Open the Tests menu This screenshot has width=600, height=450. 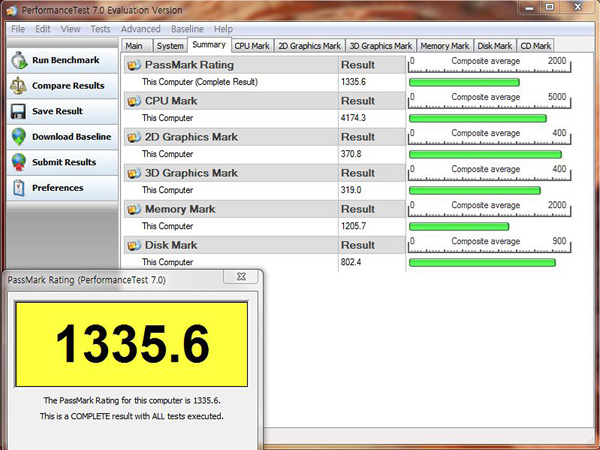pos(100,29)
